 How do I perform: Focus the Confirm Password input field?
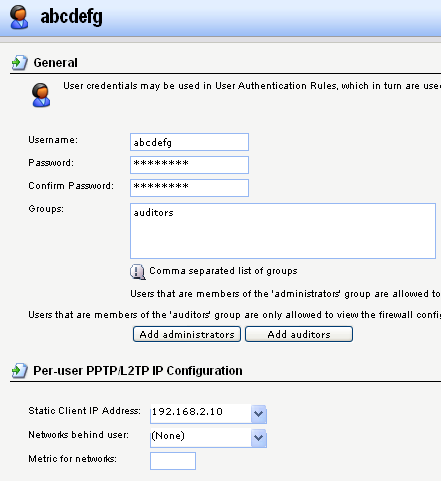coord(189,188)
